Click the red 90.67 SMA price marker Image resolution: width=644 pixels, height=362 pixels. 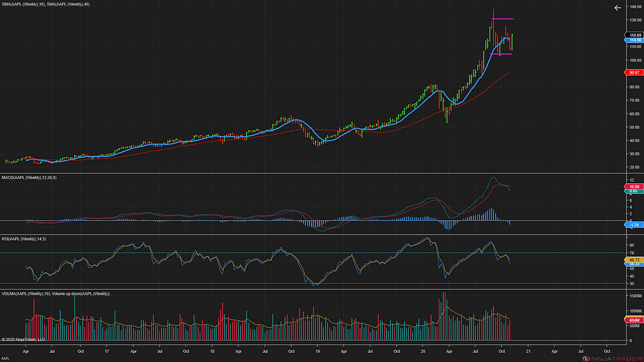tap(634, 72)
